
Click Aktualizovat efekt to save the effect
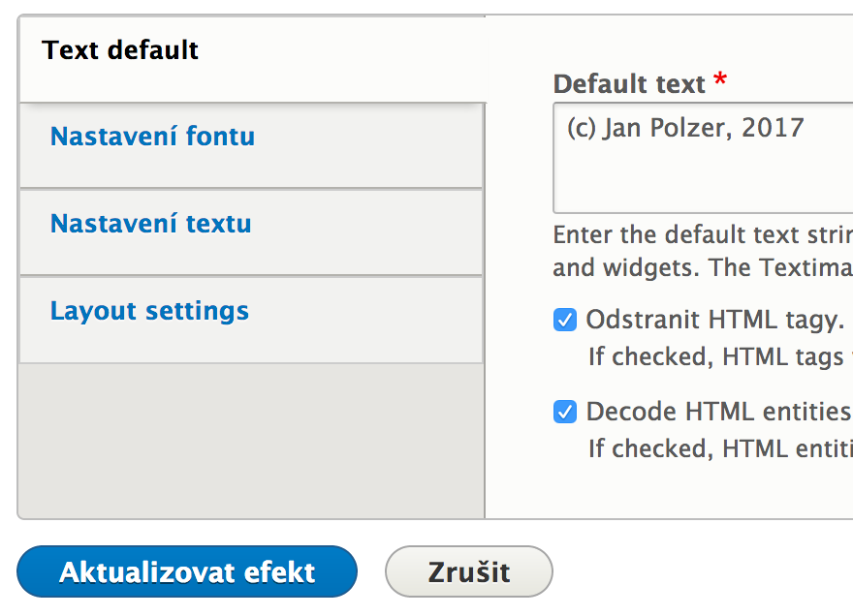coord(187,571)
